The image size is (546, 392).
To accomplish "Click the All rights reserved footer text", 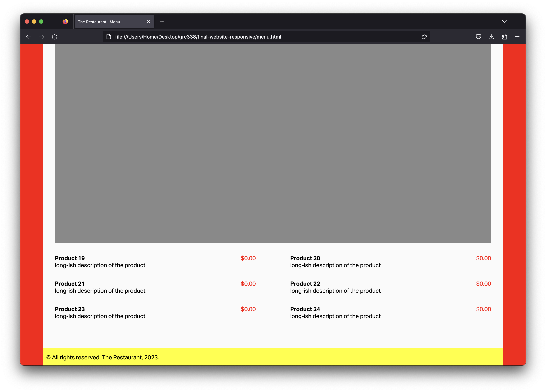I will point(103,357).
